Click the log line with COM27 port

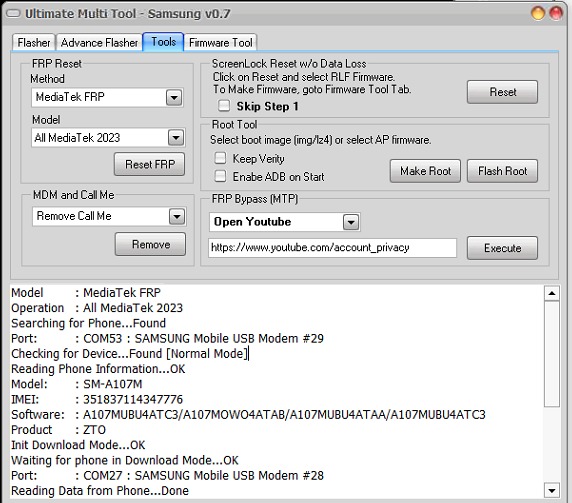pos(167,476)
